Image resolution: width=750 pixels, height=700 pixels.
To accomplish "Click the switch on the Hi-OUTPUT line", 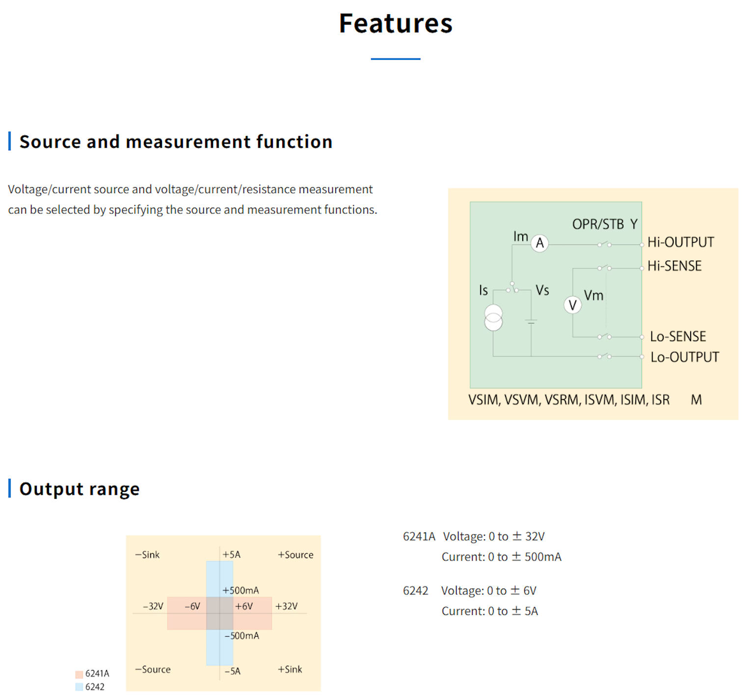I will [604, 244].
